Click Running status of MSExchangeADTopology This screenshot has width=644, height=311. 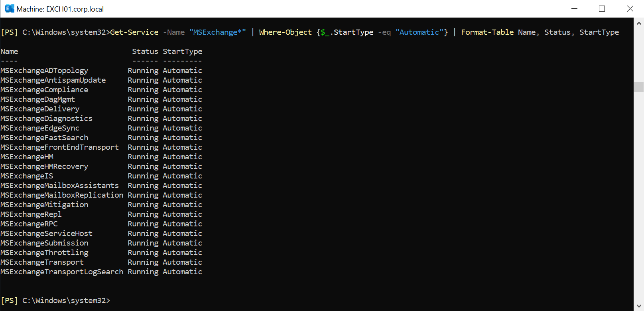pyautogui.click(x=143, y=71)
